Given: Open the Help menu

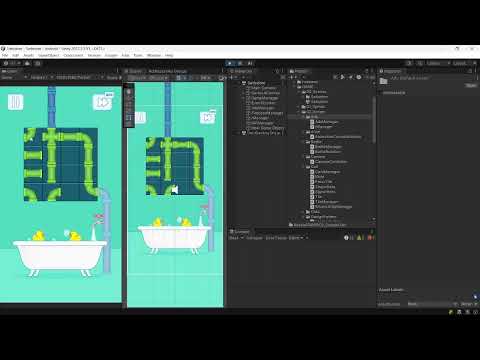Looking at the screenshot, I should click(169, 55).
